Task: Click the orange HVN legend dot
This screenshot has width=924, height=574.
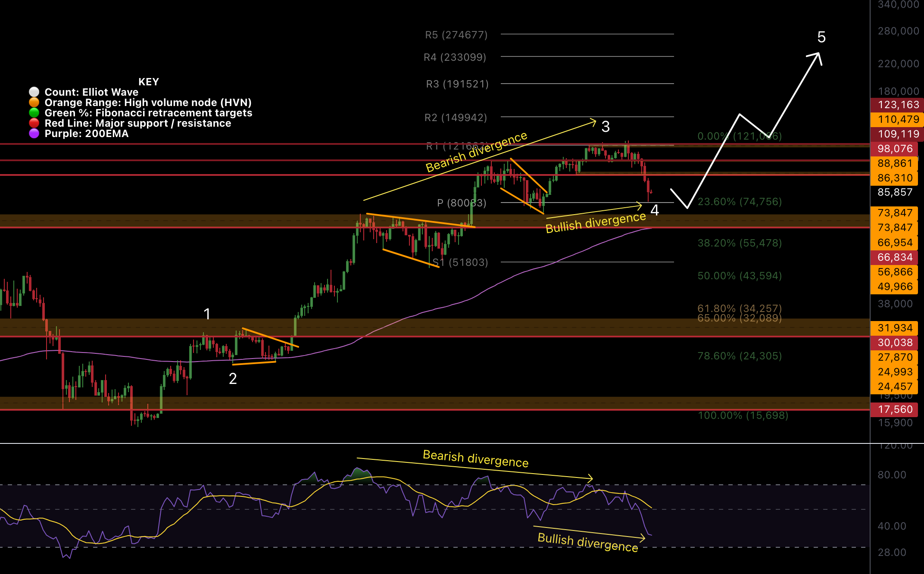Action: [34, 103]
